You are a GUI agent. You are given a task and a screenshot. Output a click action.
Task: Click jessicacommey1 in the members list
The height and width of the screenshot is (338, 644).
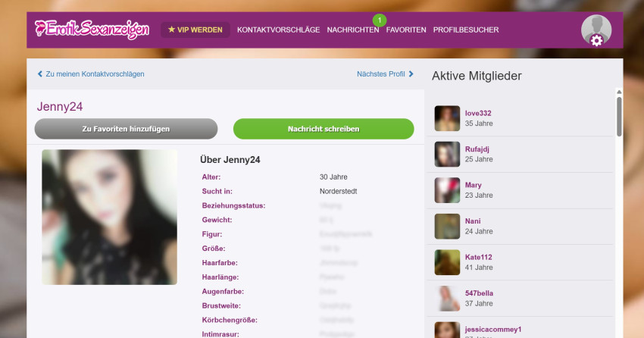(493, 329)
